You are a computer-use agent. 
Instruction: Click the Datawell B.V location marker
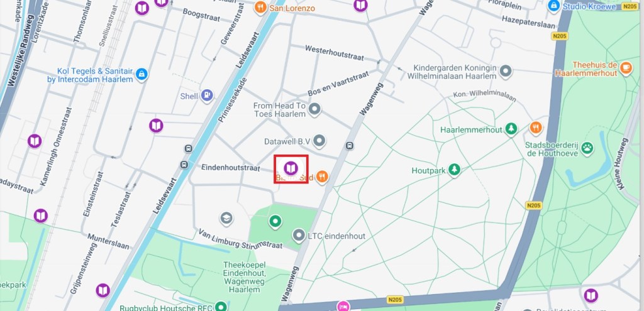coord(319,141)
